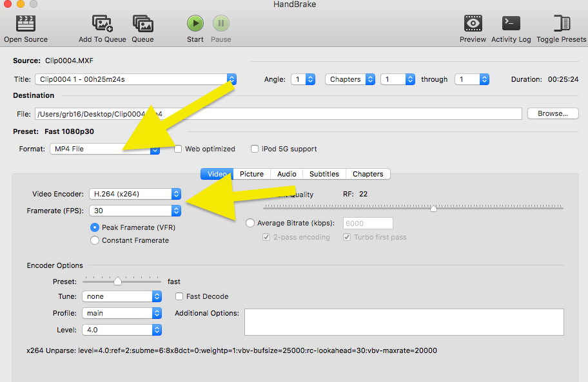Click the Average Bitrate 6000 field
This screenshot has height=382, width=588.
[368, 223]
